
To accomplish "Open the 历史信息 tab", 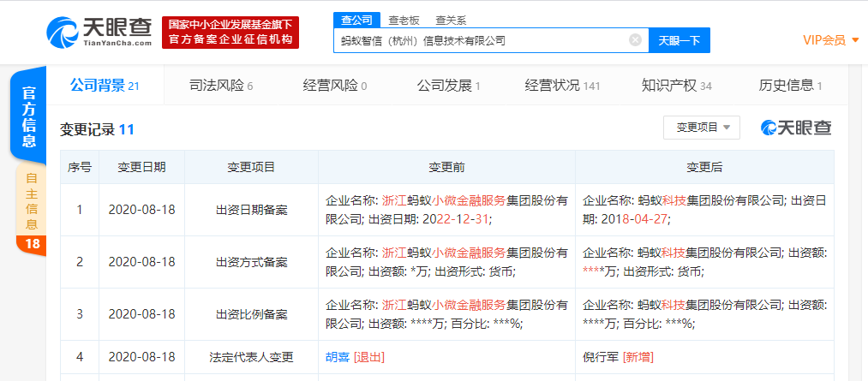I will (789, 86).
